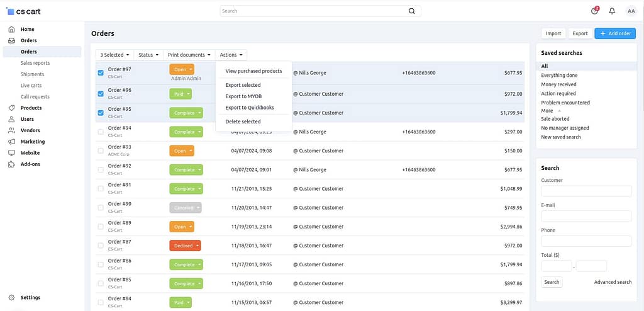Select the Order #91 checkbox
The image size is (644, 311).
pos(101,188)
